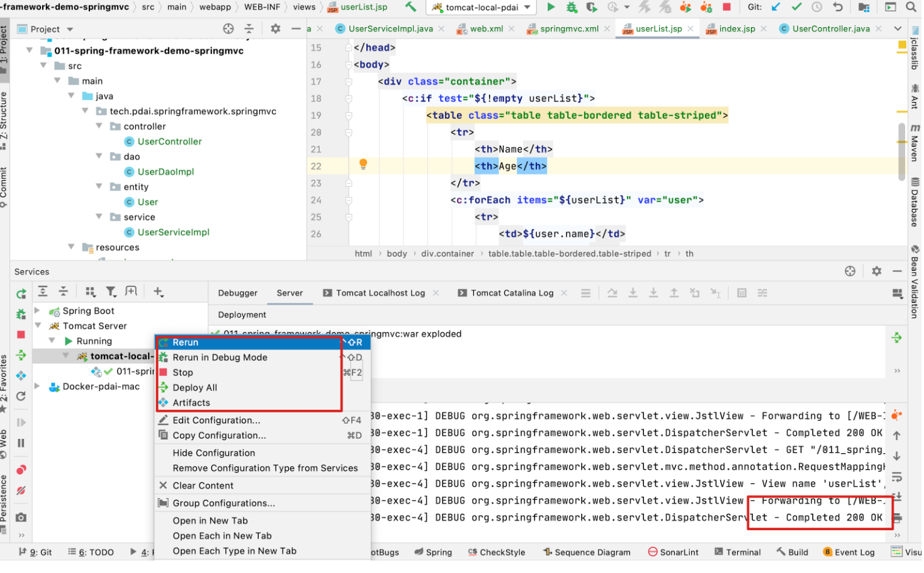924x573 pixels.
Task: Open the Database side panel
Action: [915, 202]
